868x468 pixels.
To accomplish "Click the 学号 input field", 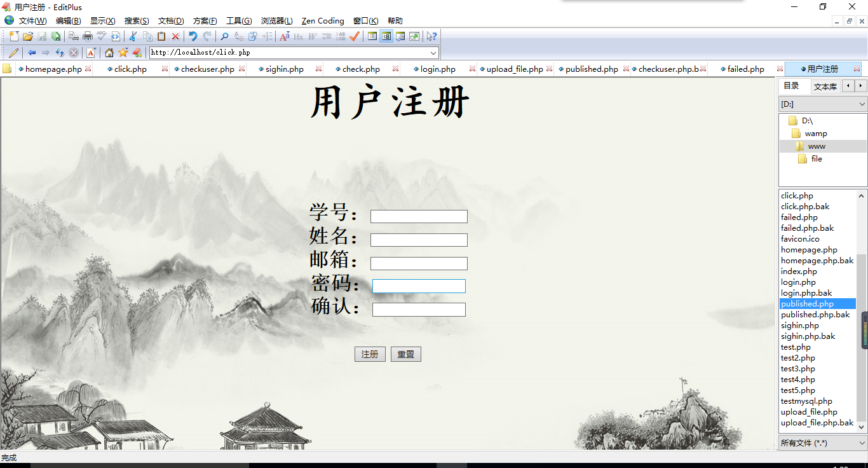I will click(x=419, y=217).
